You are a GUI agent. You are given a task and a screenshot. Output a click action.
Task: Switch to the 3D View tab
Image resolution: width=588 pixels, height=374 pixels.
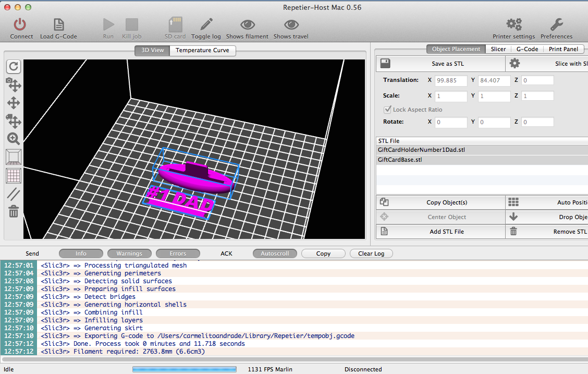click(152, 50)
